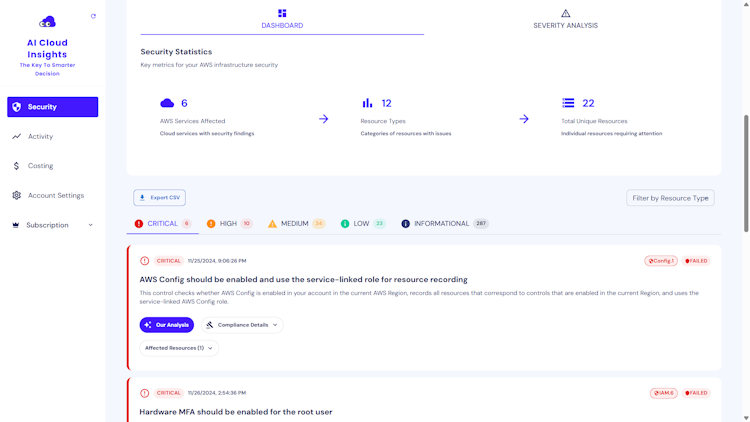The image size is (750, 422).
Task: Click the Costing dollar icon
Action: coord(16,166)
